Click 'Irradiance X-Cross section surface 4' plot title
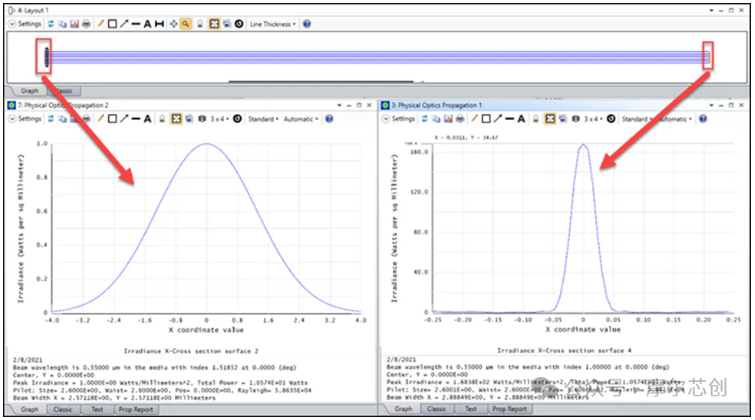Screen dimensions: 755x420 pos(564,351)
